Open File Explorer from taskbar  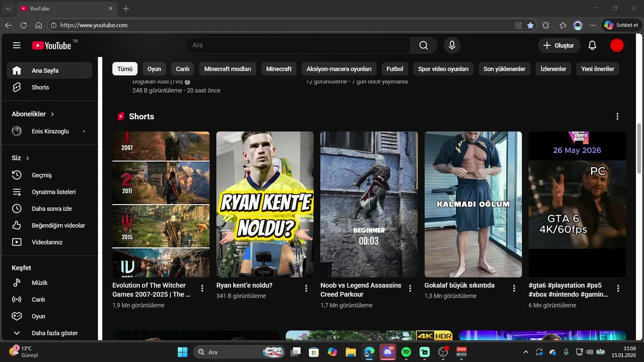(351, 352)
